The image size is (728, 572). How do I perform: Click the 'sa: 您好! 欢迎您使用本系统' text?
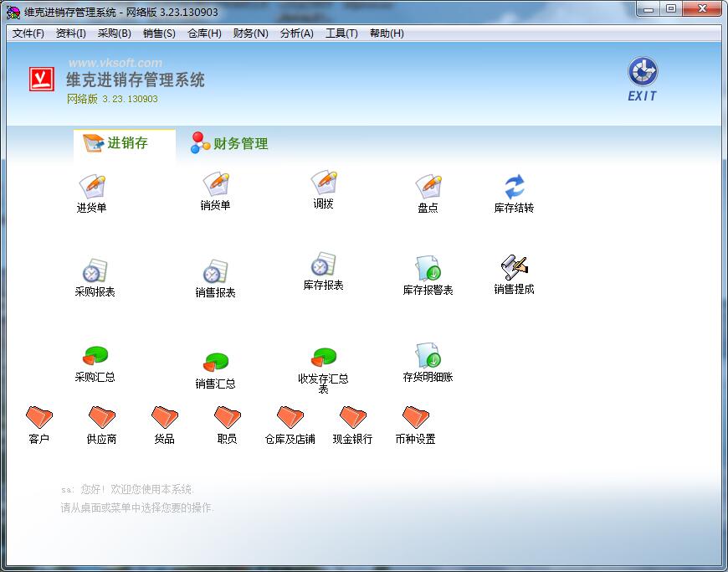coord(128,489)
